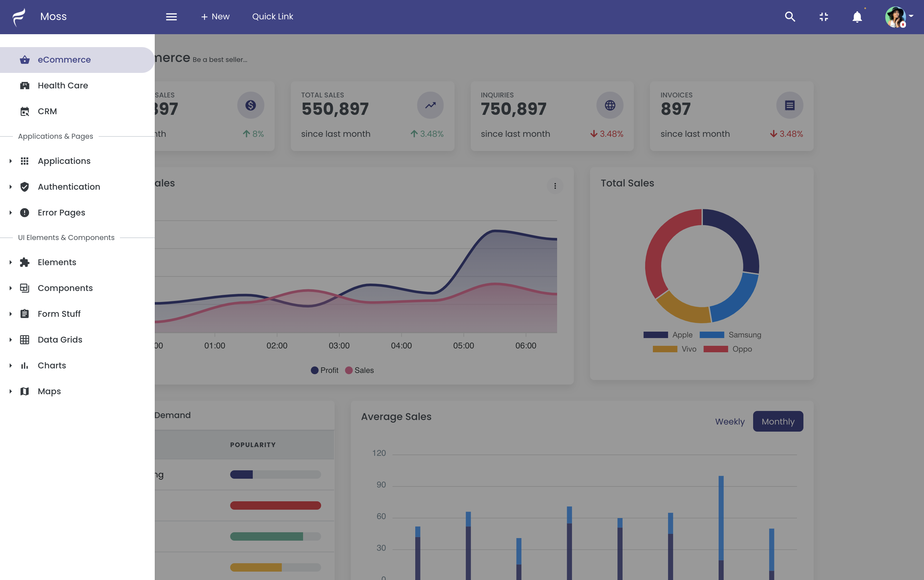The width and height of the screenshot is (924, 580).
Task: Expand the Components menu arrow
Action: [10, 288]
